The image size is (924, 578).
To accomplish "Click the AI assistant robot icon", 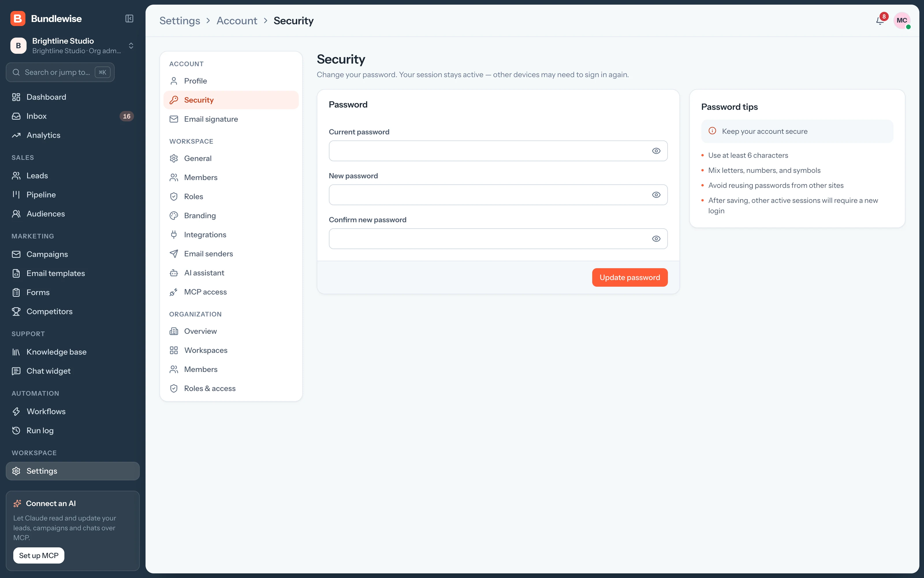I will (174, 273).
